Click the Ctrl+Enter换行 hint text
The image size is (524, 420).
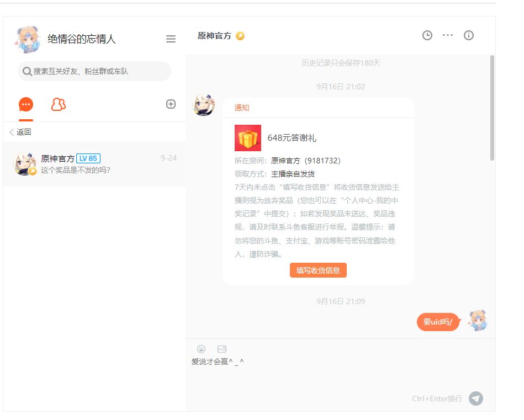[437, 398]
